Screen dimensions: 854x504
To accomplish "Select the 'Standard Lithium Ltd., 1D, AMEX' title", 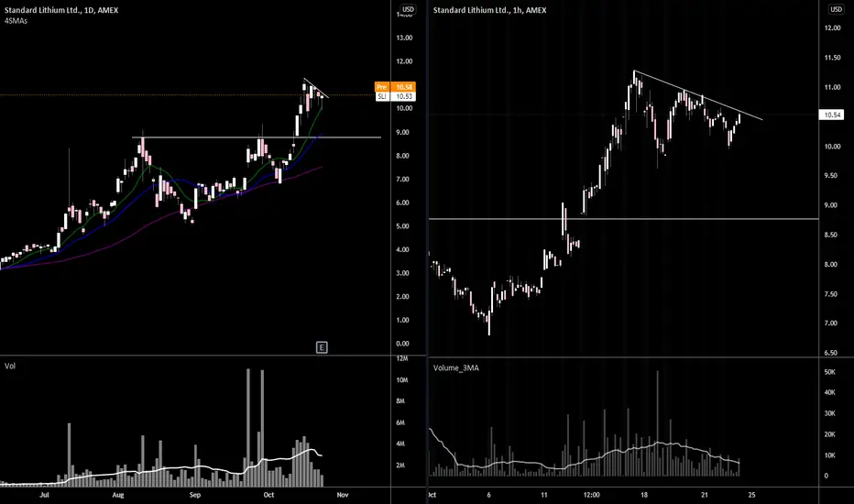I will 61,10.
